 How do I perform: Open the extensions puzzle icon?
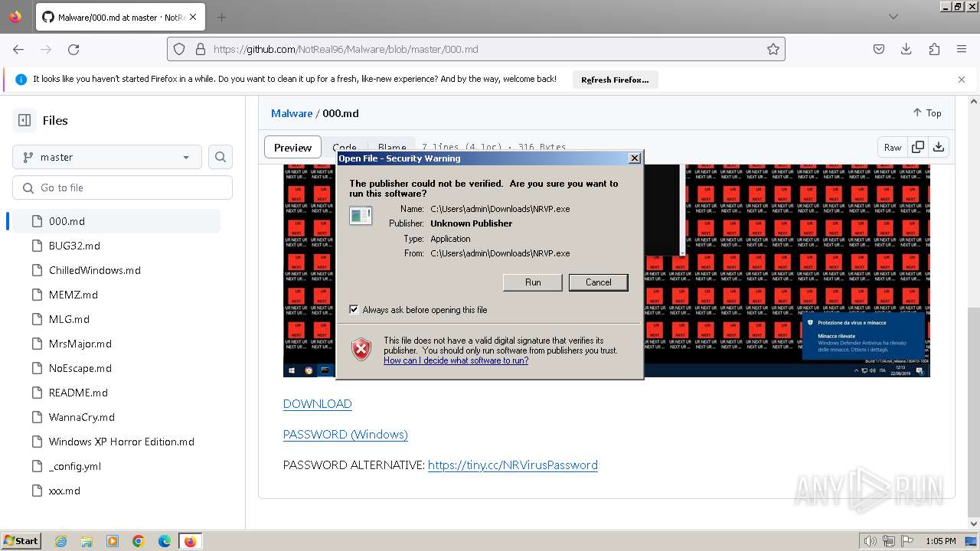934,49
